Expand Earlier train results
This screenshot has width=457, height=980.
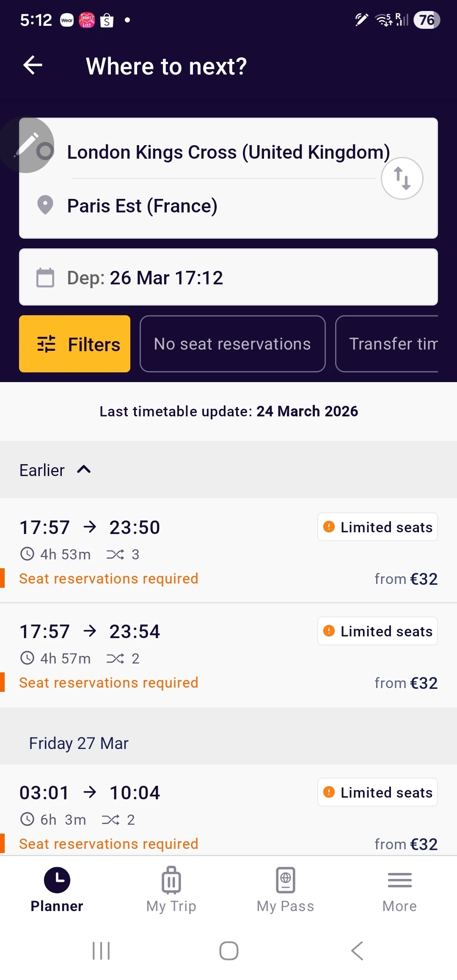[55, 470]
